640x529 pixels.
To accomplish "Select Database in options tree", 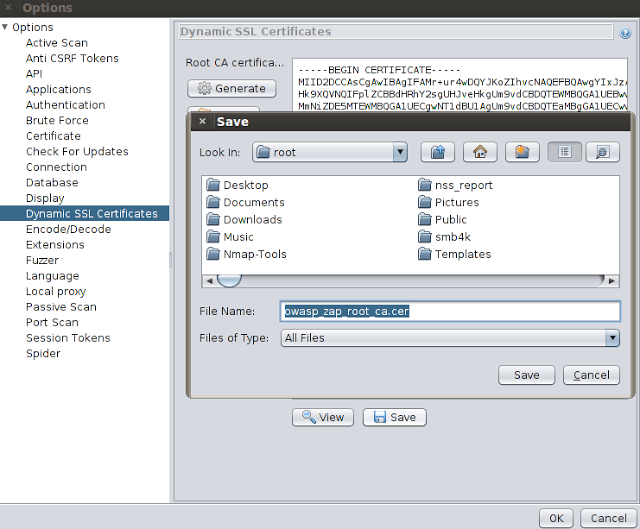I will coord(52,182).
